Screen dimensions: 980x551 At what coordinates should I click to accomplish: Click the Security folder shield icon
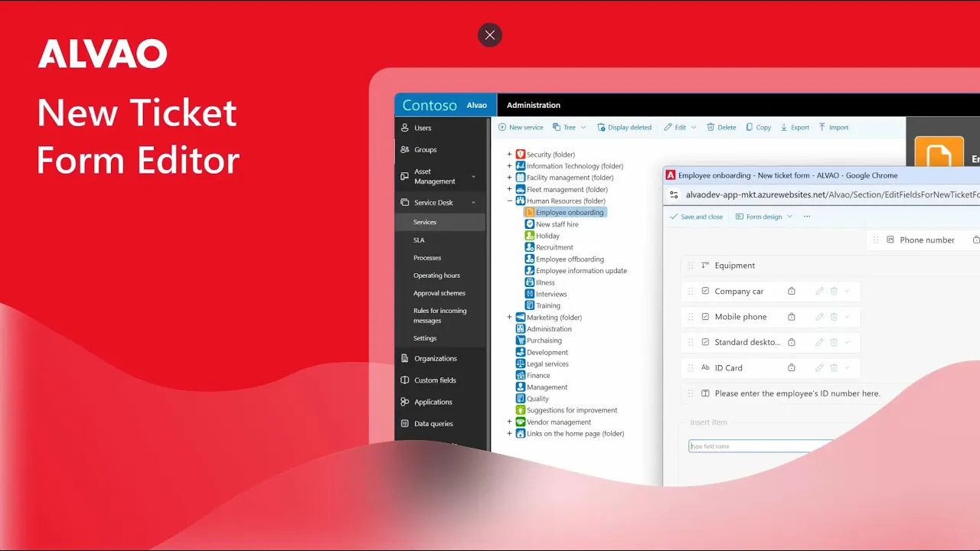(x=521, y=155)
